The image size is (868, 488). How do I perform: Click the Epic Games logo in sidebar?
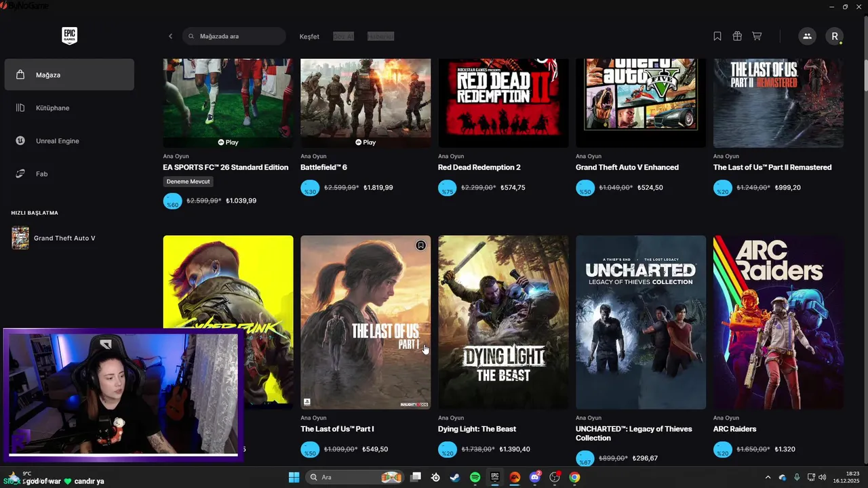pyautogui.click(x=69, y=36)
